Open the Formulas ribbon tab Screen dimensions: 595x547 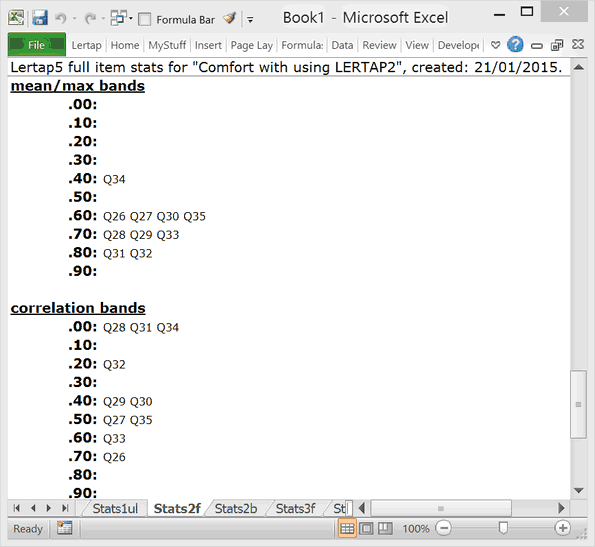(302, 45)
